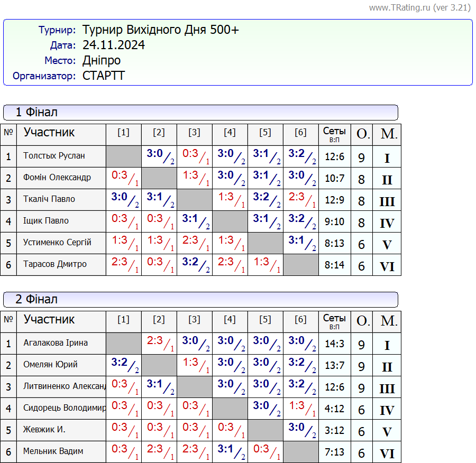Screen dimensions: 476x463
Task: Click player Тарасов Дмитро
Action: point(55,264)
